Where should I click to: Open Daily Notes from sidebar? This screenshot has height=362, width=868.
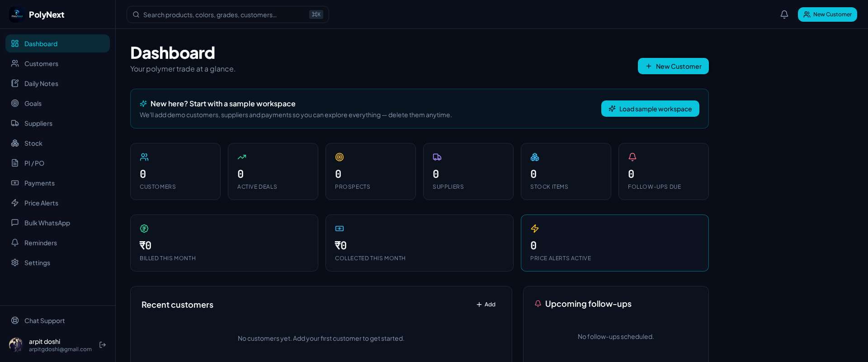tap(57, 83)
